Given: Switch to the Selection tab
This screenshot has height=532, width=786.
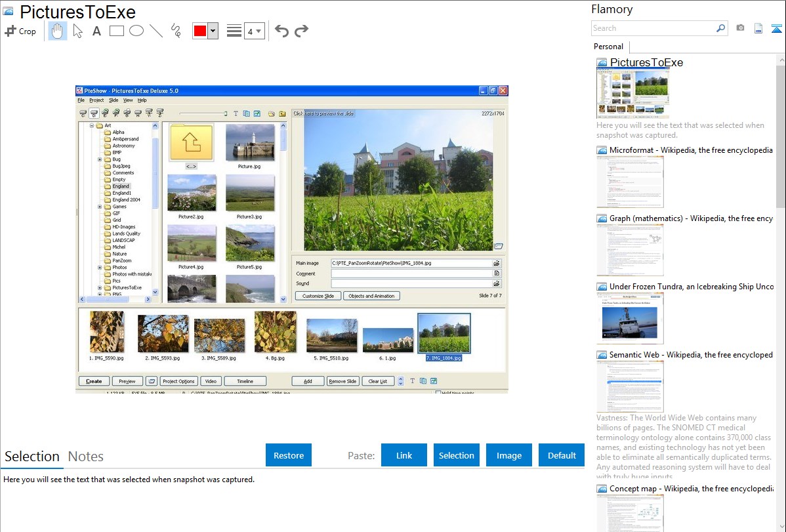Looking at the screenshot, I should [x=32, y=457].
